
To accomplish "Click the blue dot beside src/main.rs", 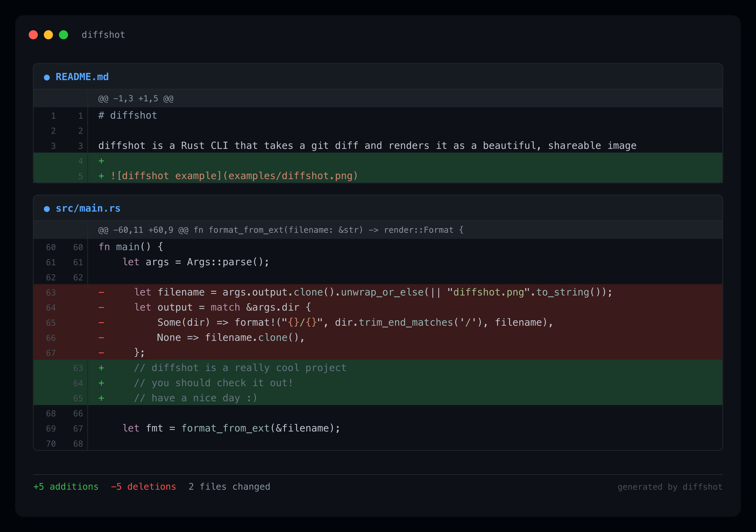I will tap(47, 209).
